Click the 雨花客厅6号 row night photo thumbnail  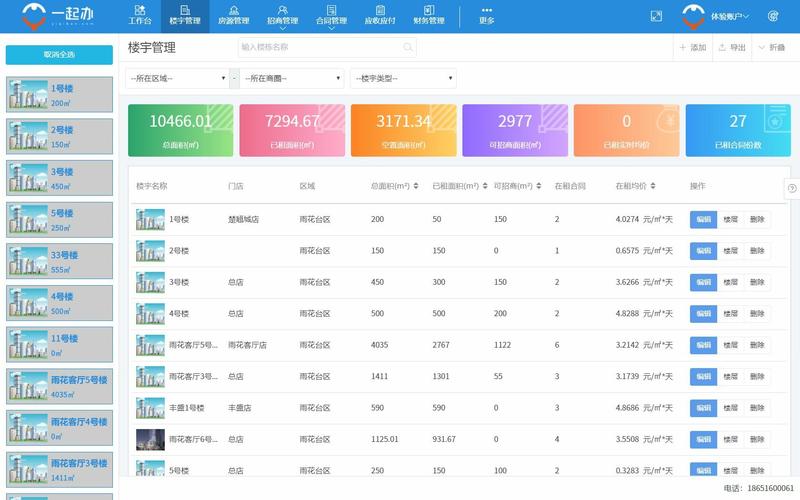point(150,439)
